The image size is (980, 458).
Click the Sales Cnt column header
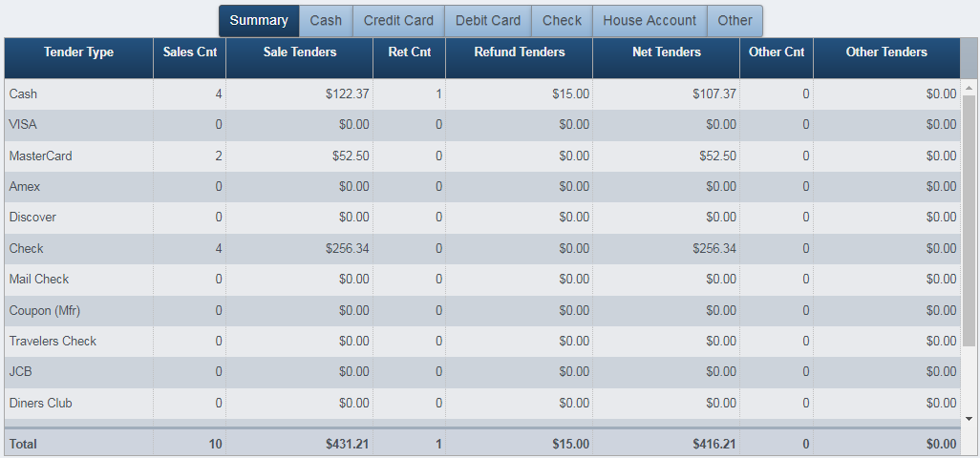click(189, 52)
